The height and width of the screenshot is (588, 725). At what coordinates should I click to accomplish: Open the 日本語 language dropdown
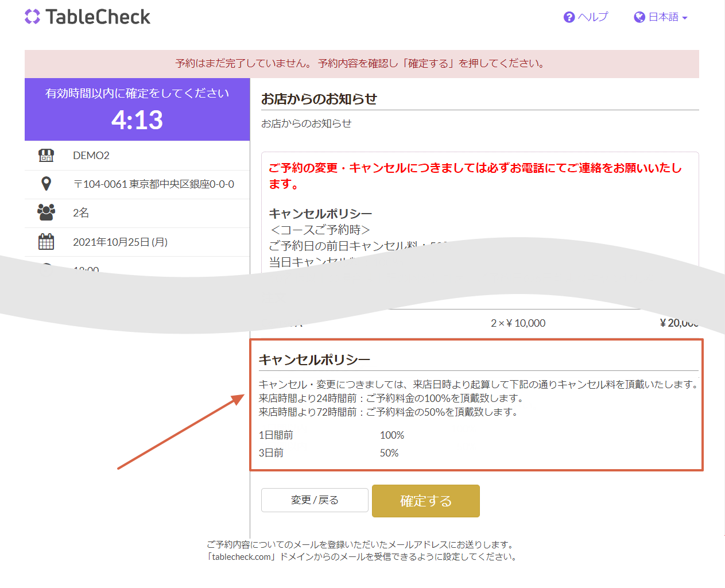[x=663, y=17]
